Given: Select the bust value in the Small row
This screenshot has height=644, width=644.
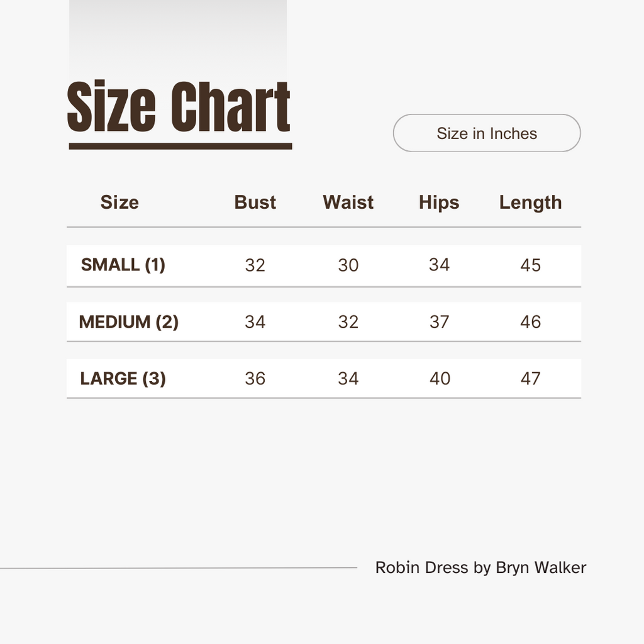Looking at the screenshot, I should [255, 265].
